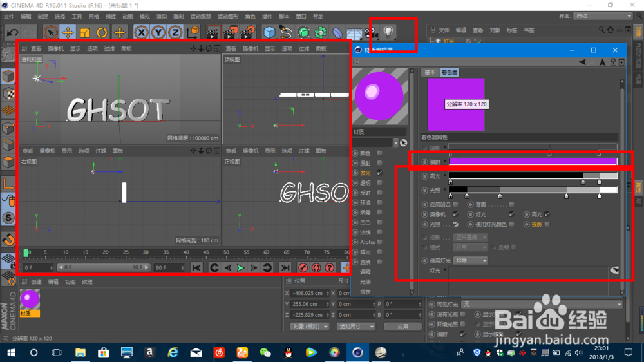The width and height of the screenshot is (644, 362).
Task: Click 创建 in material manager menu
Action: click(x=36, y=282)
